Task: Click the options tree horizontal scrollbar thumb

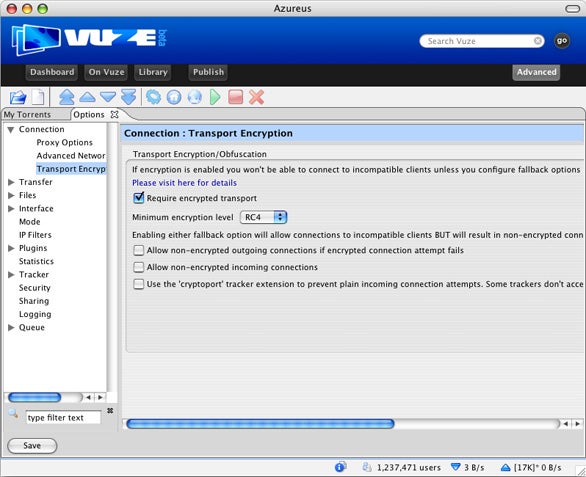Action: pos(34,397)
